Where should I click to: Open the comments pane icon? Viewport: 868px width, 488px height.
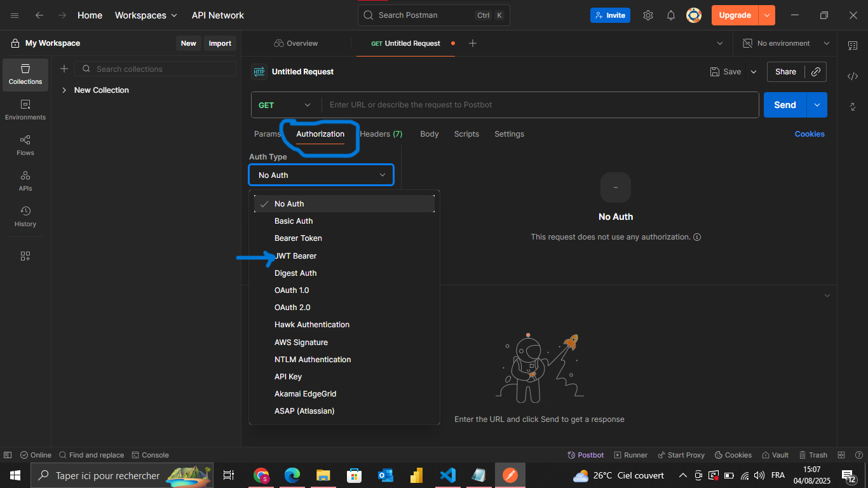(853, 45)
